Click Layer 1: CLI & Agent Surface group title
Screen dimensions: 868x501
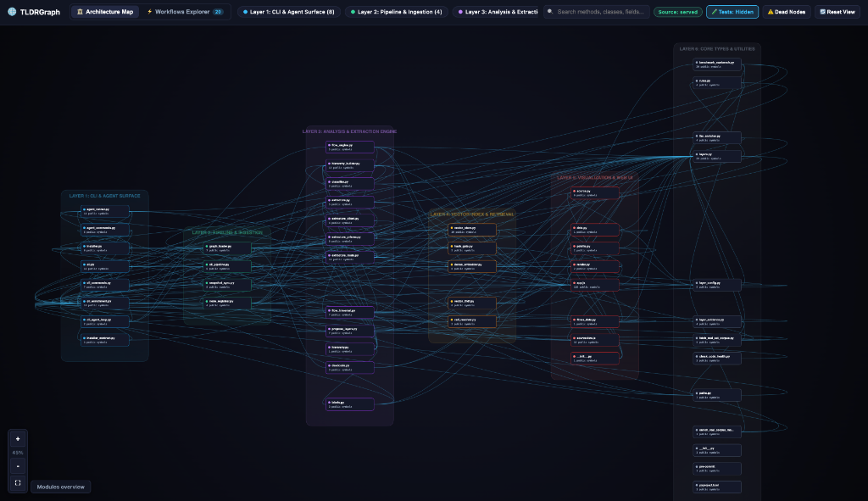click(104, 196)
